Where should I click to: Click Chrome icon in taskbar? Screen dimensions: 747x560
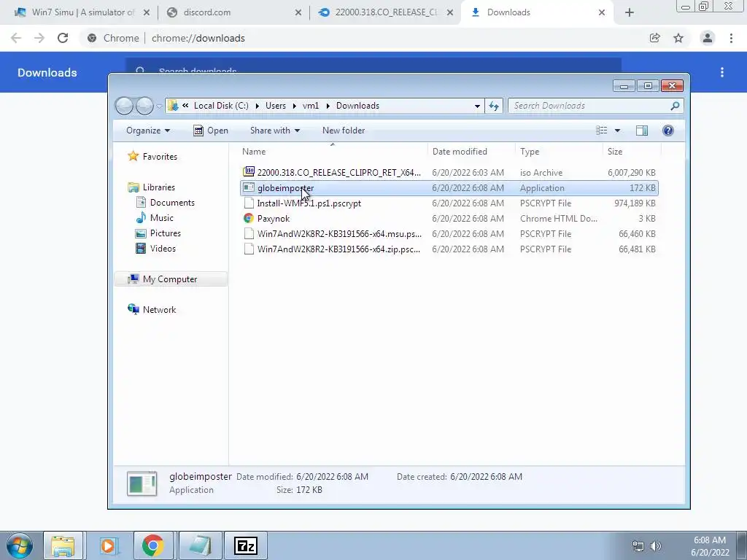click(x=153, y=545)
